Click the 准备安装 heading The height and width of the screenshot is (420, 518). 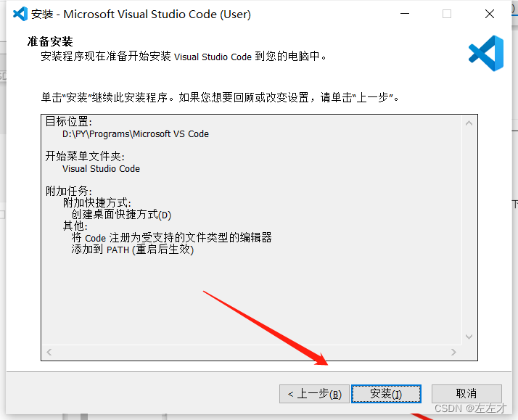50,41
